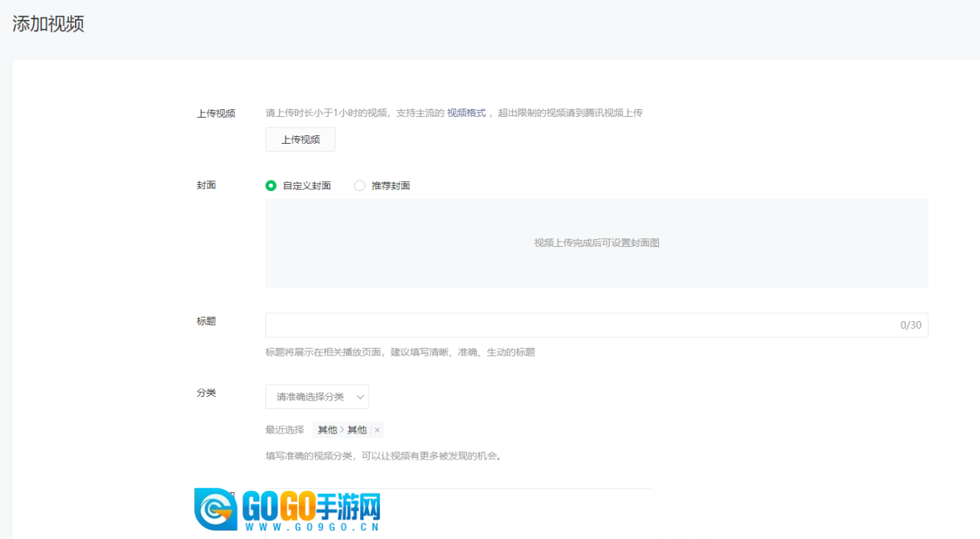
Task: Click the 填写准确的视频分类 category hint text
Action: (383, 456)
